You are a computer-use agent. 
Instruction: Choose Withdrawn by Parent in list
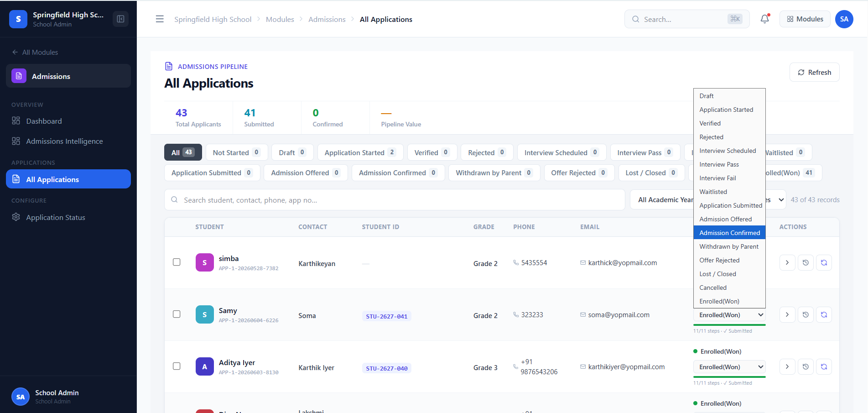(729, 246)
